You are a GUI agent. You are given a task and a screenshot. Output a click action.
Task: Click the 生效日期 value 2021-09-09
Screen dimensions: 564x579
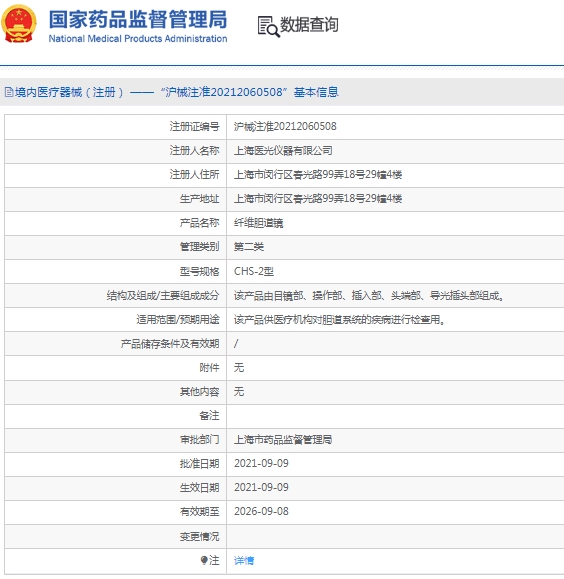(x=261, y=487)
